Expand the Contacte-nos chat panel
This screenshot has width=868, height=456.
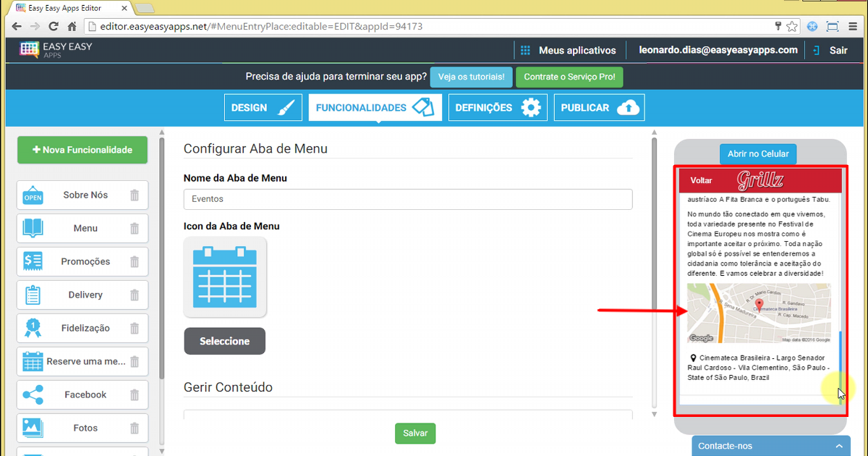coord(770,446)
